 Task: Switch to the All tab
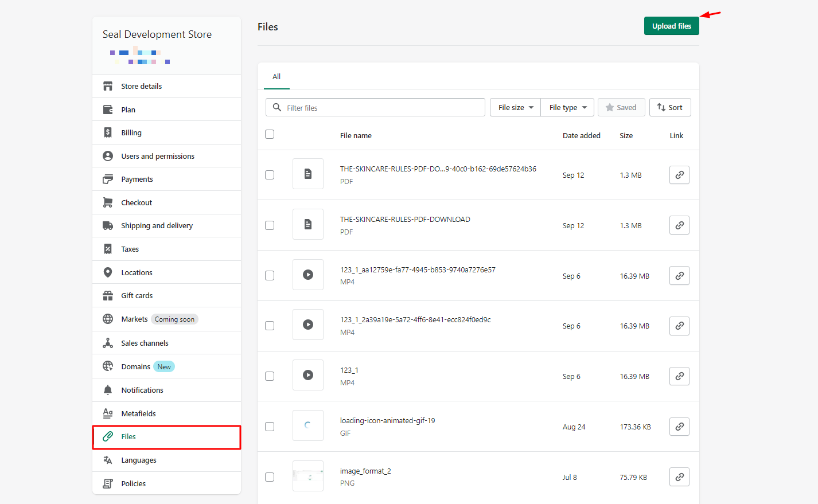(276, 76)
